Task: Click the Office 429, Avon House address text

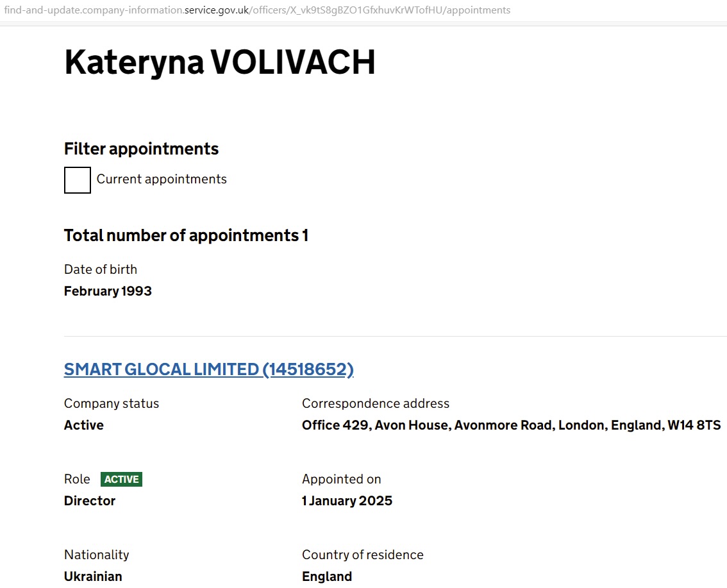Action: click(511, 425)
